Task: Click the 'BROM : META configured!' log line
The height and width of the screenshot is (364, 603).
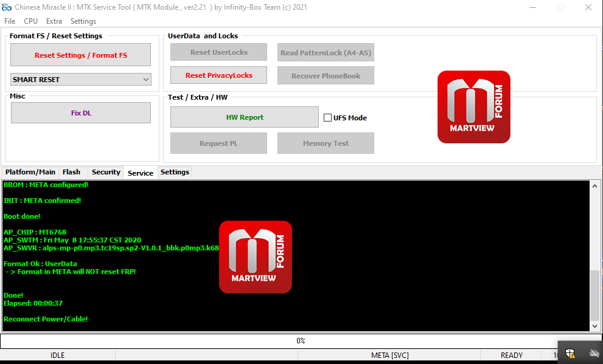Action: click(x=46, y=185)
